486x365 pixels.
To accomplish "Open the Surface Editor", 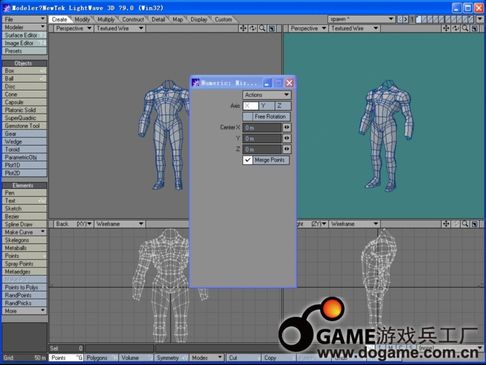I will [x=24, y=35].
